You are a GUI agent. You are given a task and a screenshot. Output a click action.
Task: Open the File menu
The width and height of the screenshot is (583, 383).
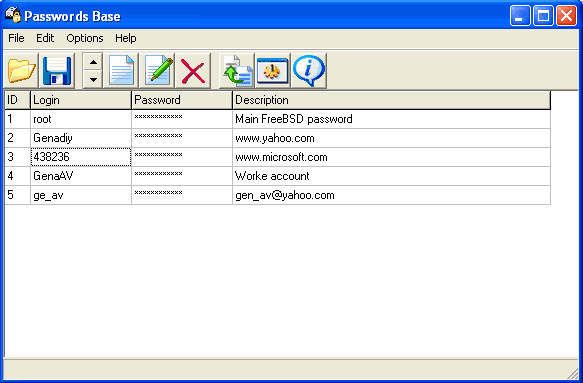[16, 38]
